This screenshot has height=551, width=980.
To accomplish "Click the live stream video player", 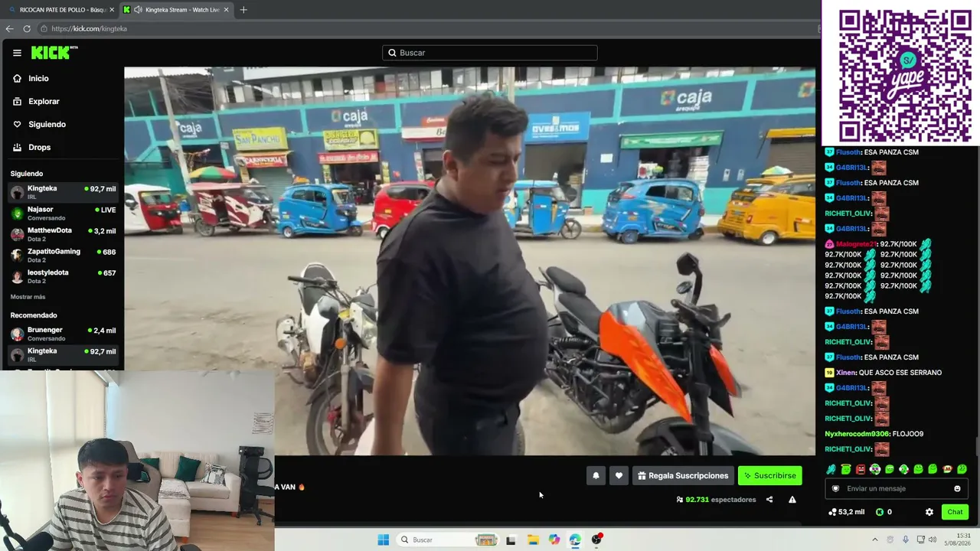I will click(469, 261).
